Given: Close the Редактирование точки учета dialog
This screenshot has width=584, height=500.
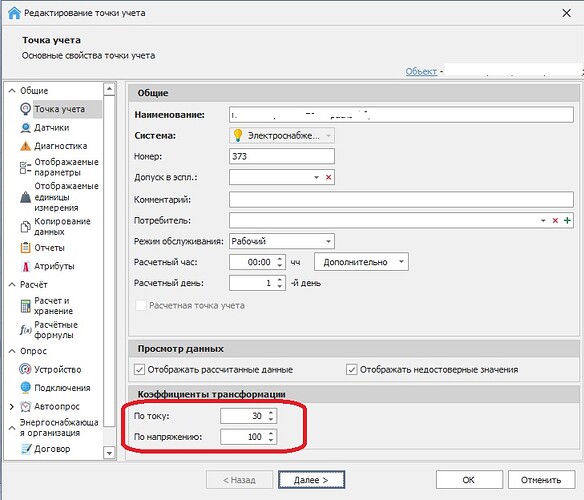Looking at the screenshot, I should coord(566,13).
